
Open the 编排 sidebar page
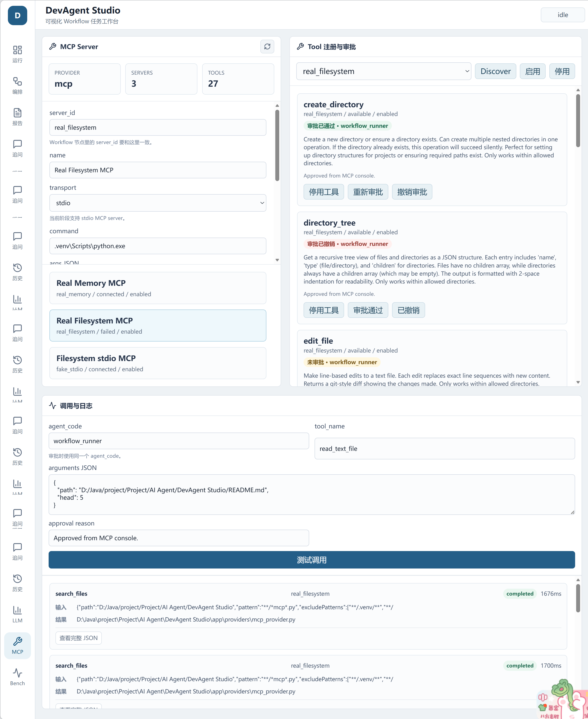[x=17, y=86]
